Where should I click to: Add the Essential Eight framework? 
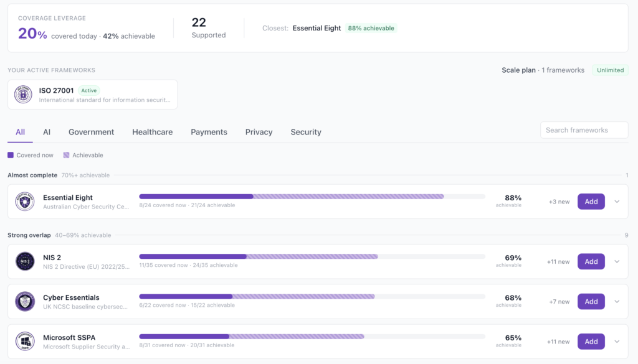tap(591, 202)
